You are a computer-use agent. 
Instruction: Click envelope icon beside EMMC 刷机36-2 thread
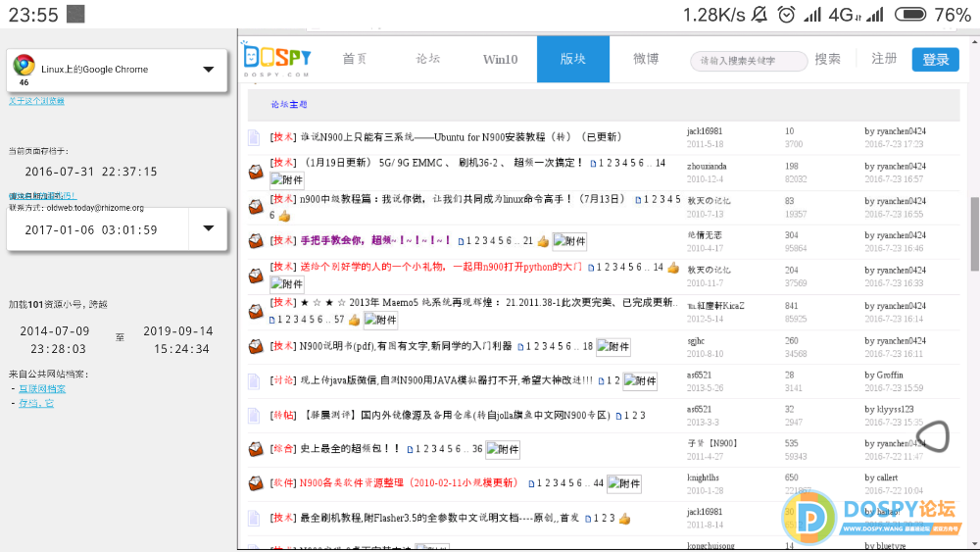tap(255, 173)
